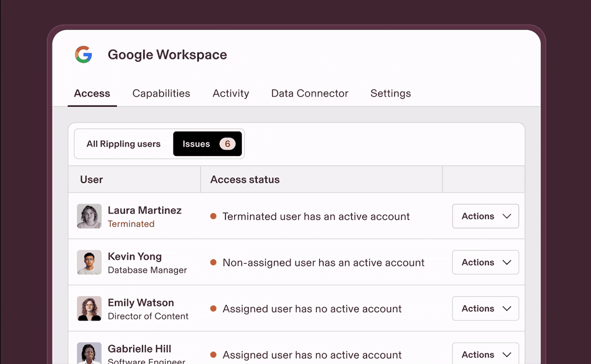Viewport: 591px width, 364px height.
Task: Click the Actions button on Gabrielle Hill's row
Action: pos(485,354)
